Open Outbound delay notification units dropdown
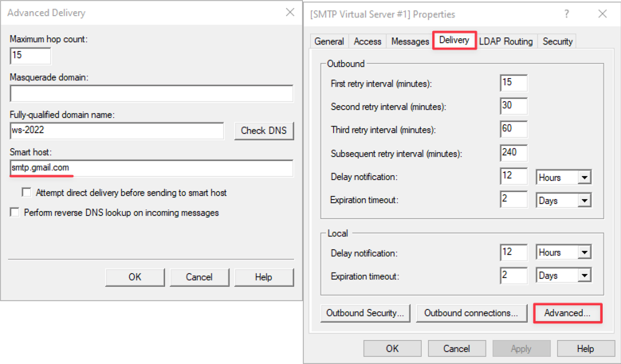The image size is (621, 364). [x=584, y=177]
